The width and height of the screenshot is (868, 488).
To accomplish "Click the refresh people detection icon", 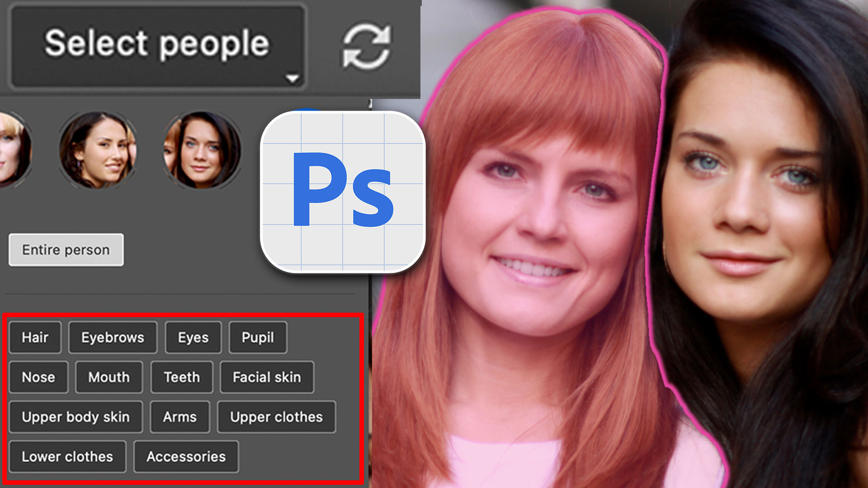I will (x=367, y=47).
